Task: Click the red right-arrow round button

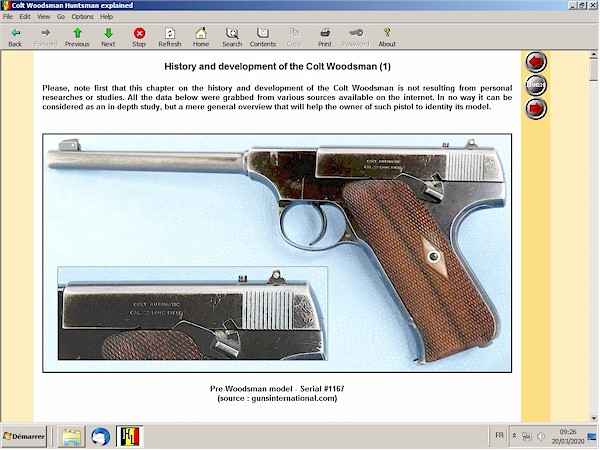Action: point(536,108)
